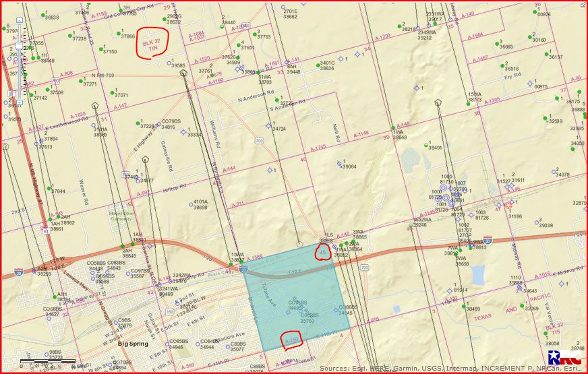Click blue circle well CO86BS 34945

click(336, 310)
